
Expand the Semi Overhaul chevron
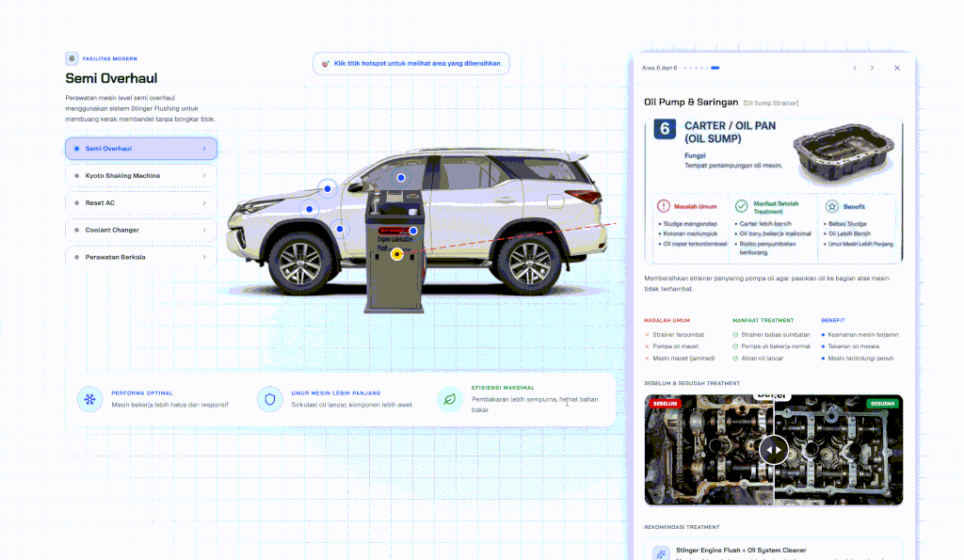[x=204, y=149]
